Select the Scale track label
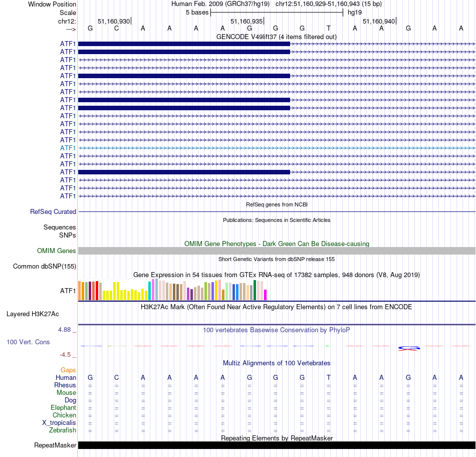 point(68,13)
